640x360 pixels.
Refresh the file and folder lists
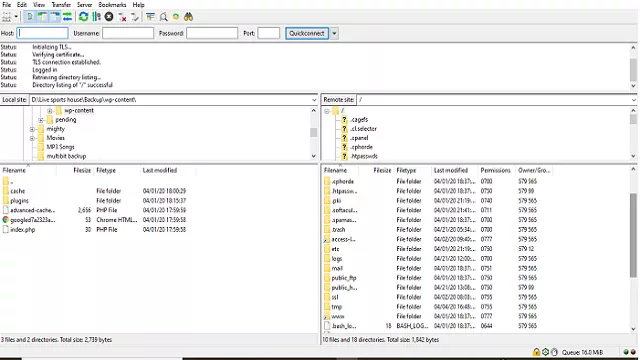coord(84,17)
